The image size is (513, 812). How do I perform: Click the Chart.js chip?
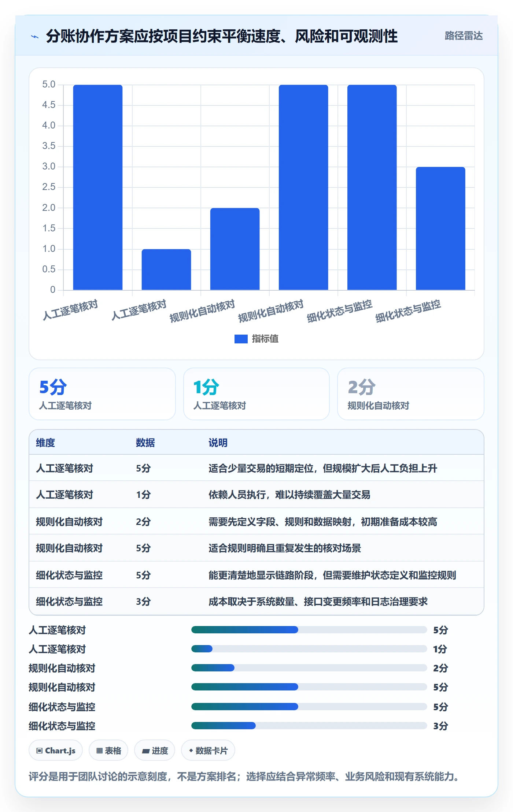point(56,750)
